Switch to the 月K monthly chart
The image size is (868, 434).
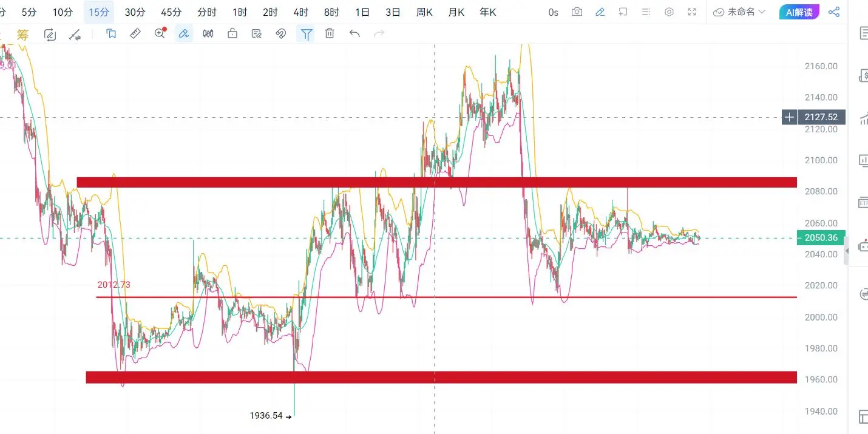click(456, 12)
